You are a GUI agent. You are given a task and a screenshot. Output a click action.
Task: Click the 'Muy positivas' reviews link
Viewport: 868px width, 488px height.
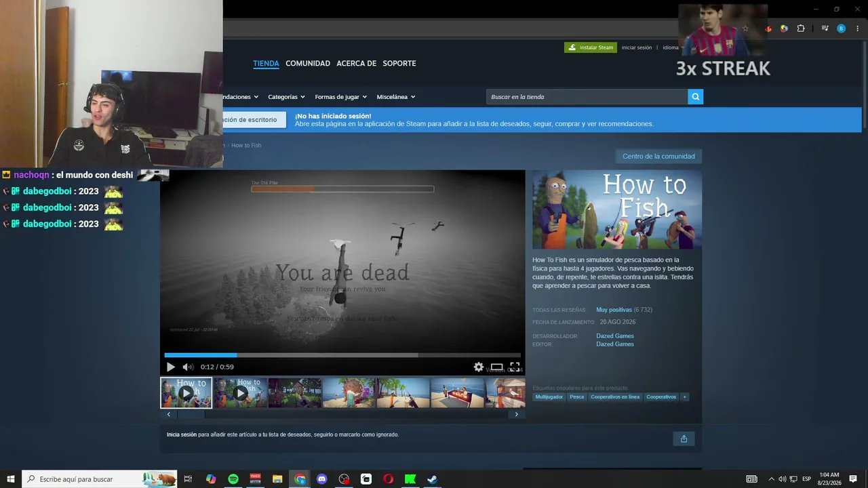pyautogui.click(x=614, y=310)
